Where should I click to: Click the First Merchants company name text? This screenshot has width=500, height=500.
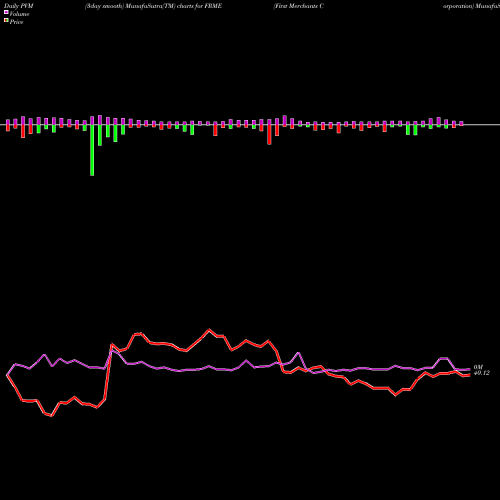click(298, 6)
